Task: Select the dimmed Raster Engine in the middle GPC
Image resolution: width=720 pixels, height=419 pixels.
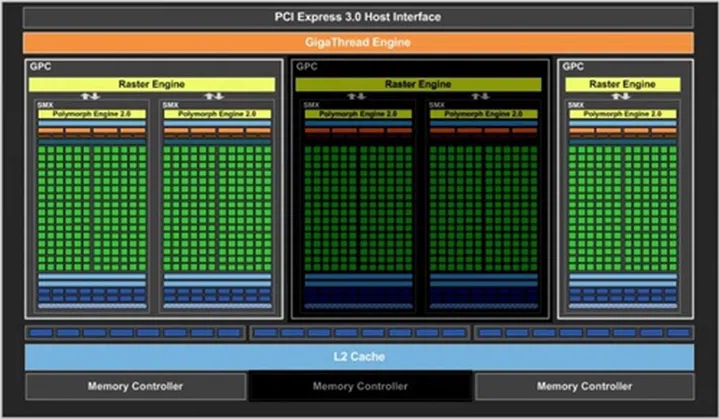Action: point(418,84)
